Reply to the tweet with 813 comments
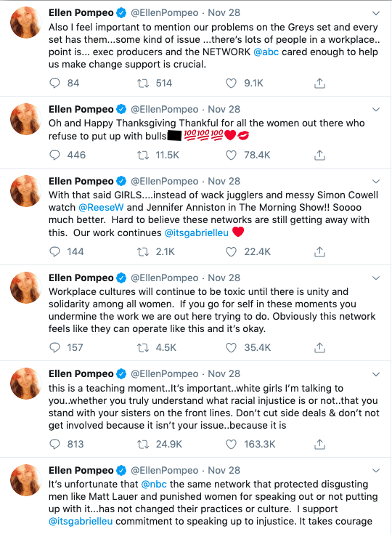The height and width of the screenshot is (534, 392). 54,444
